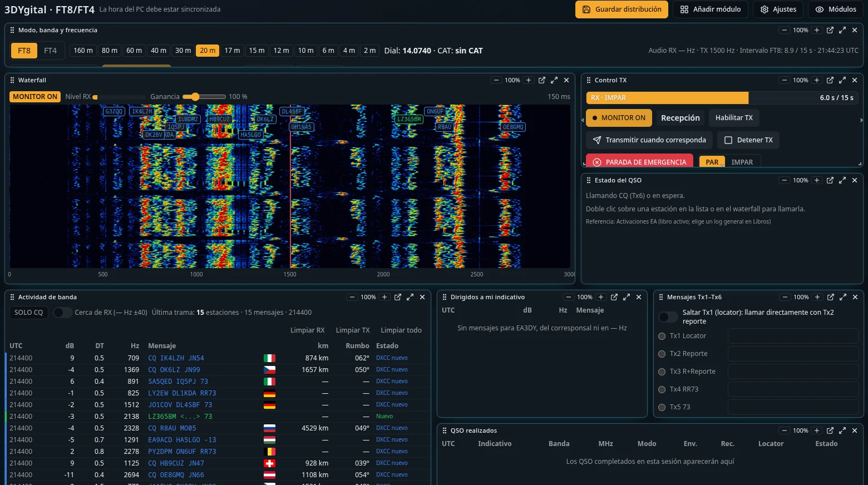The image size is (868, 485).
Task: Select the Tx1 Locator radio button
Action: point(662,336)
